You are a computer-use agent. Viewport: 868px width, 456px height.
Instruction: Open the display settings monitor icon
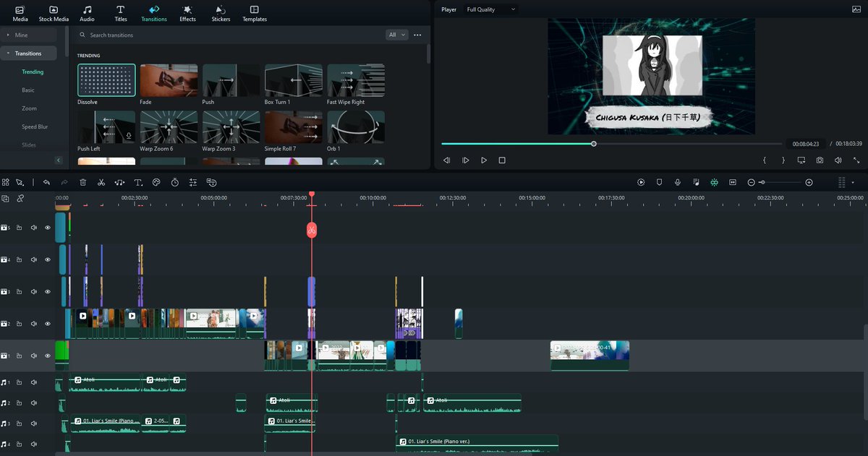(801, 160)
